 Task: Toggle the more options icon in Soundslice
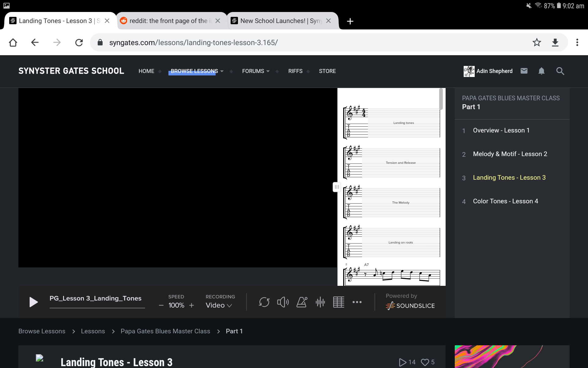[357, 301]
